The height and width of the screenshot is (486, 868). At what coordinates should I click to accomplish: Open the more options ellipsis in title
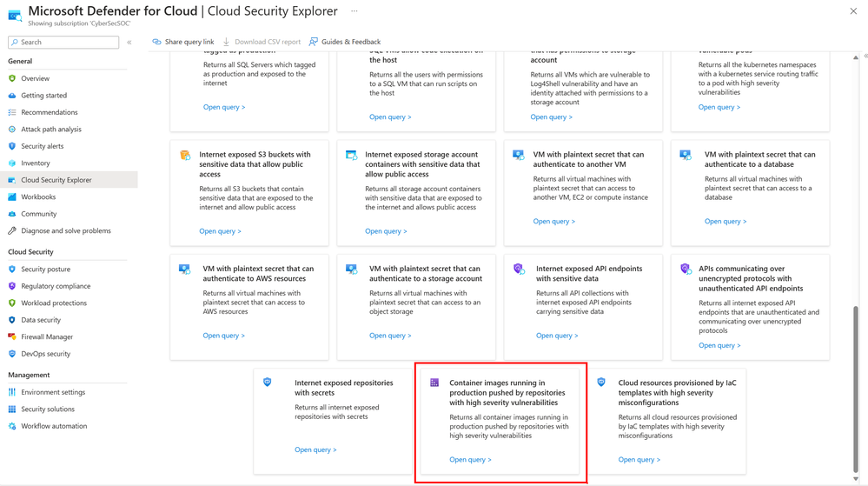[x=354, y=11]
